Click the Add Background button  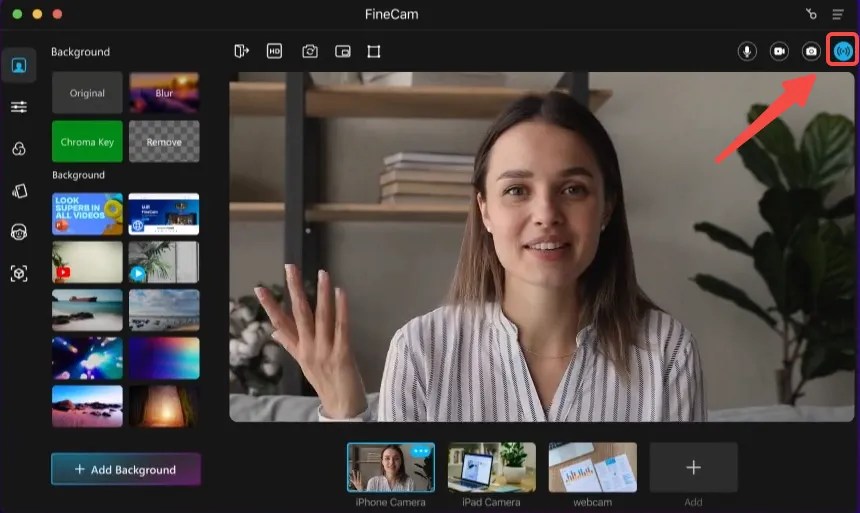coord(126,469)
